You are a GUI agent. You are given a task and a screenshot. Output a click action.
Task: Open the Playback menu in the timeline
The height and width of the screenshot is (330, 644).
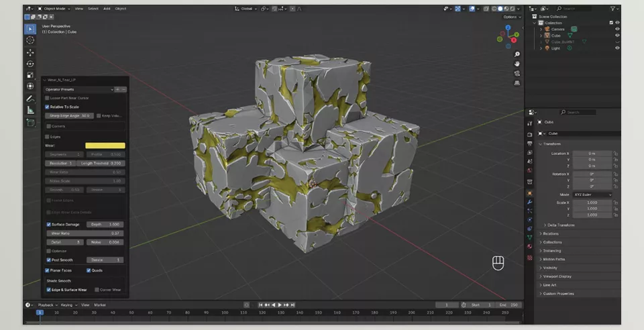45,305
